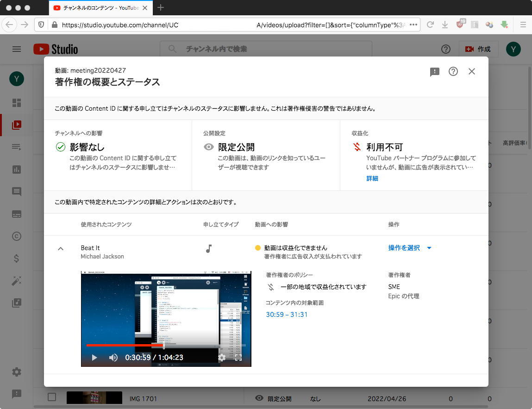532x409 pixels.
Task: Mute the preview video volume
Action: coord(113,358)
